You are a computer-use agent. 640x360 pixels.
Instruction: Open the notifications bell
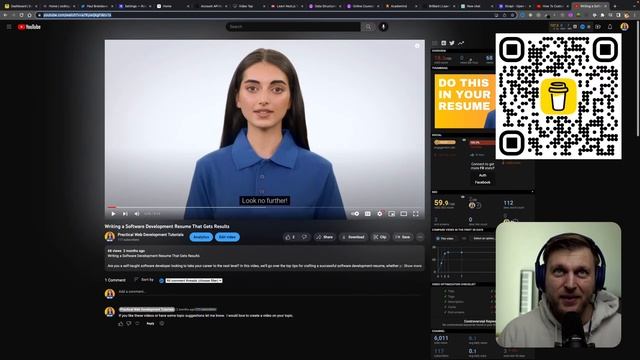pos(610,27)
